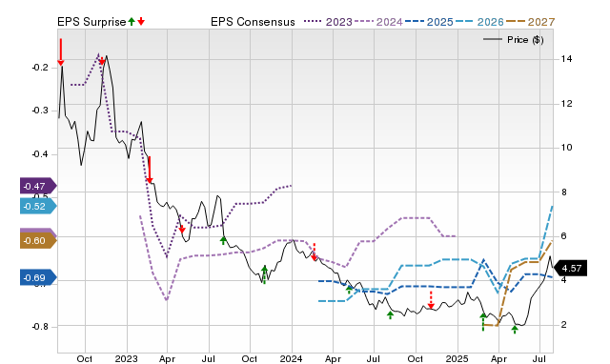Click the 2025 label on the time axis
Screen dimensions: 610x364
point(457,358)
